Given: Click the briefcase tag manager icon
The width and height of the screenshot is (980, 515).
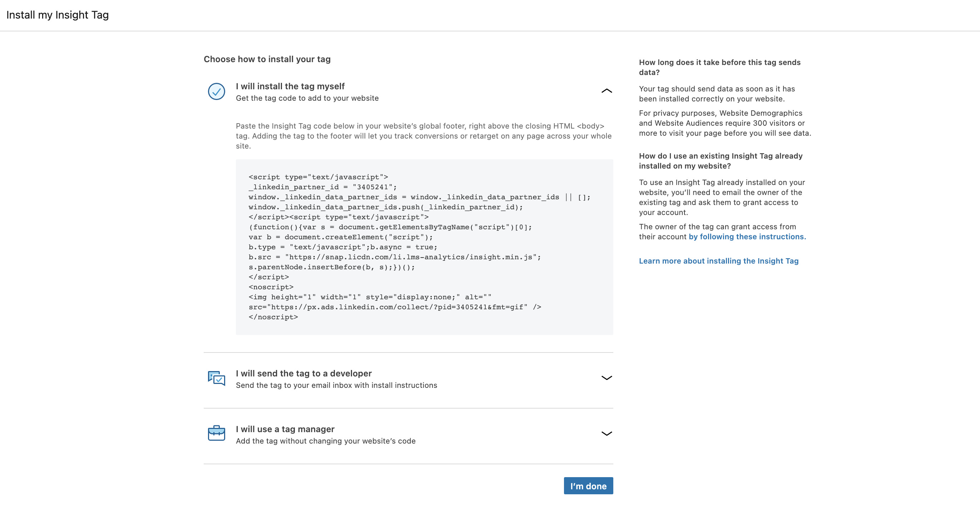Looking at the screenshot, I should tap(217, 433).
